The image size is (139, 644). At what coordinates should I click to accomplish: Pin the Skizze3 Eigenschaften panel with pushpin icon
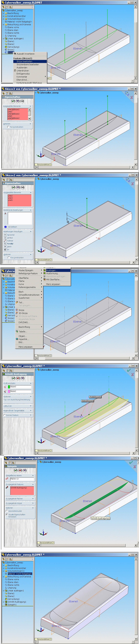tap(22, 101)
